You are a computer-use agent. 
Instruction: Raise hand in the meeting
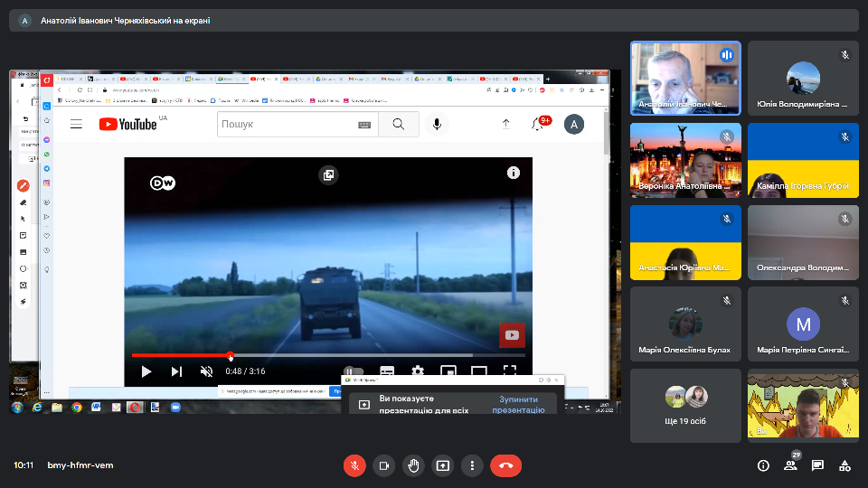[413, 465]
